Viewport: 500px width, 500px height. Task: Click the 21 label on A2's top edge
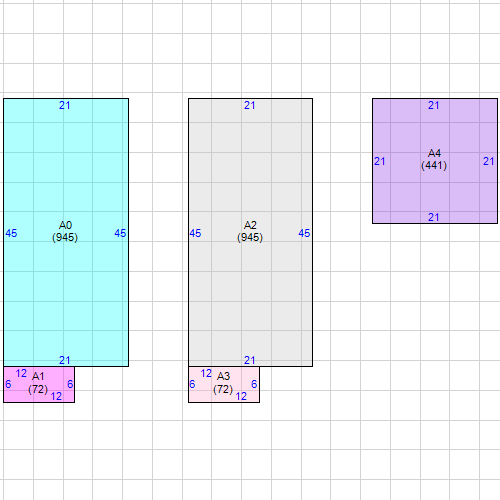[x=250, y=105]
